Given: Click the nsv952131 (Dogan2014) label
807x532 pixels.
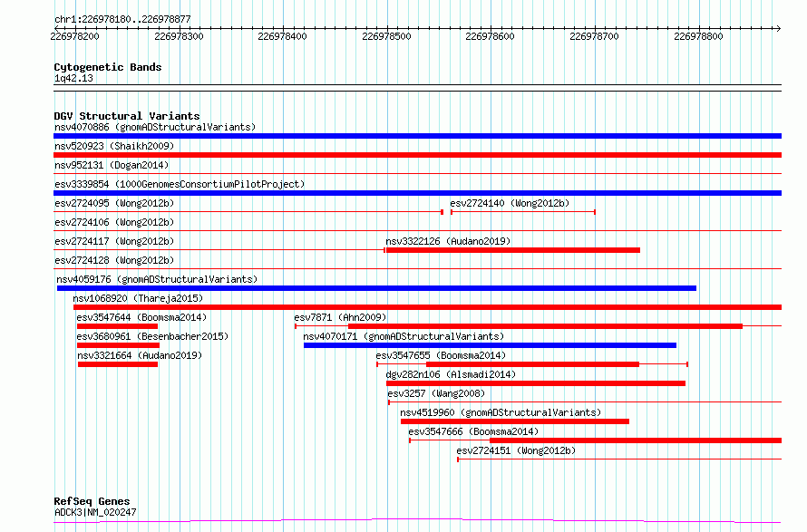Looking at the screenshot, I should [112, 165].
